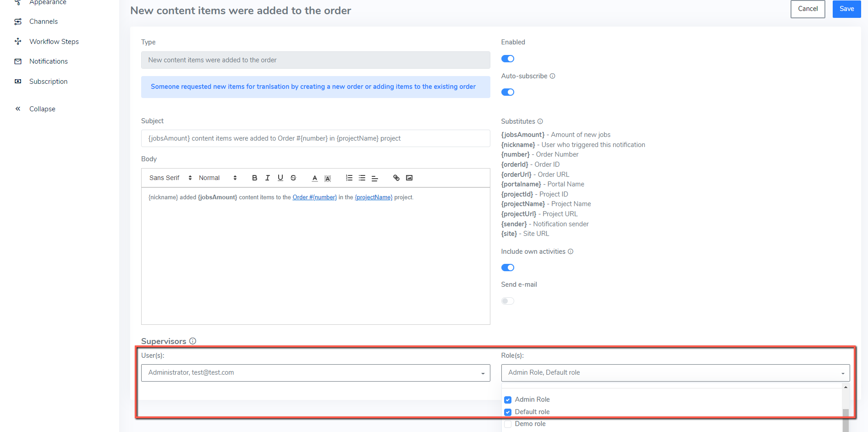Insert a bullet list
The width and height of the screenshot is (868, 432).
pos(362,178)
